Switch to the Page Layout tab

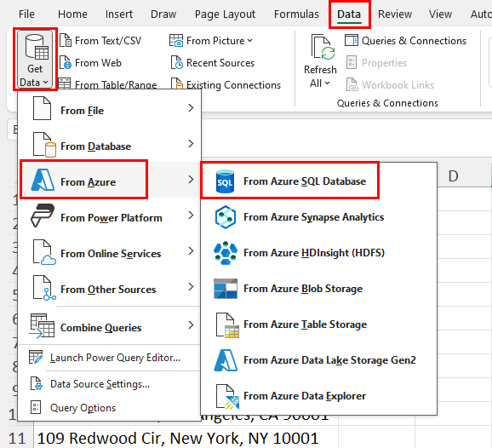point(225,14)
